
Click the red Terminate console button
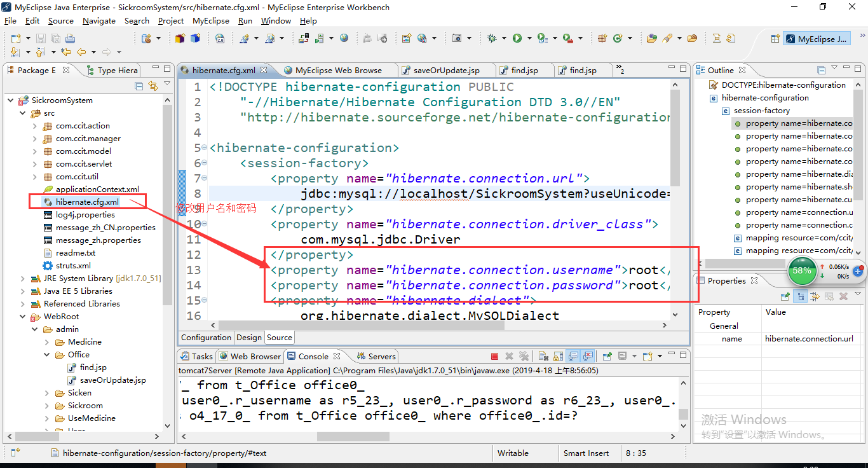494,356
